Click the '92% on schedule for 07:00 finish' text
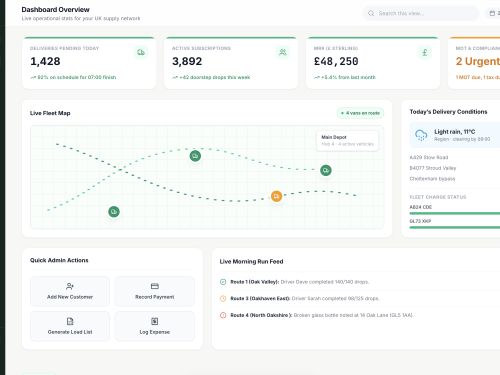This screenshot has height=375, width=500. pos(77,77)
